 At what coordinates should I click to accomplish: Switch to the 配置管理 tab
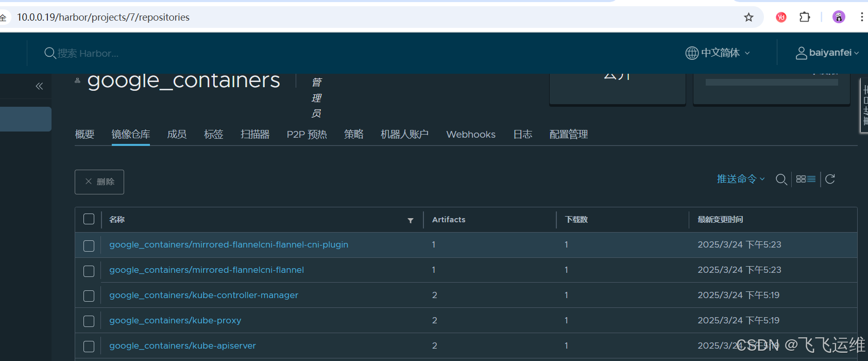click(x=569, y=134)
